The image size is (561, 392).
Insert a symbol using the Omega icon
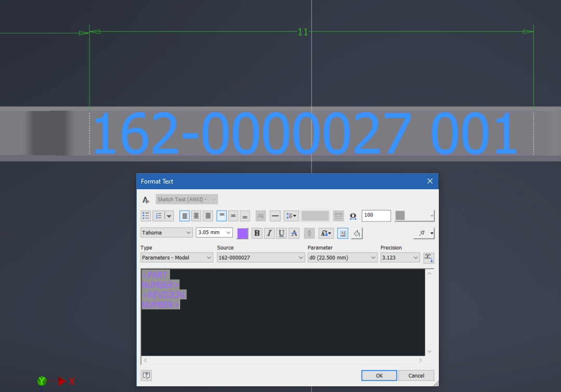coord(353,216)
